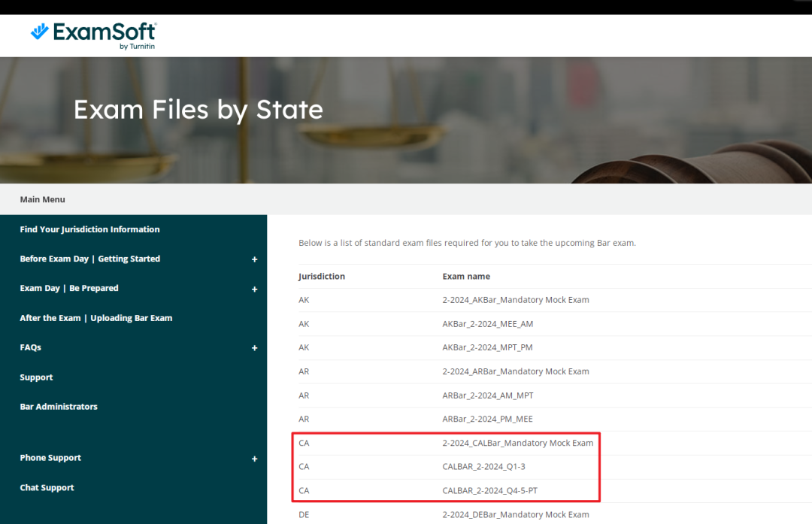This screenshot has height=524, width=812.
Task: Open the Before Exam Day | Getting Started page
Action: tap(90, 259)
